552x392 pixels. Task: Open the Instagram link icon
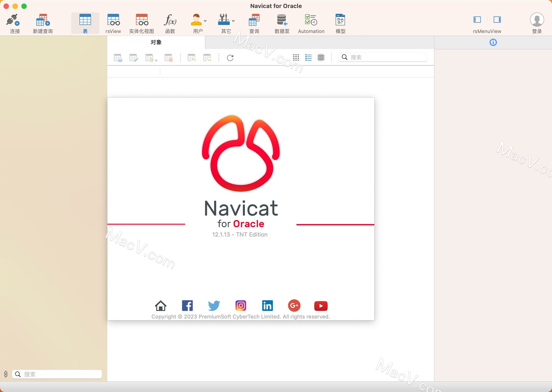click(241, 305)
